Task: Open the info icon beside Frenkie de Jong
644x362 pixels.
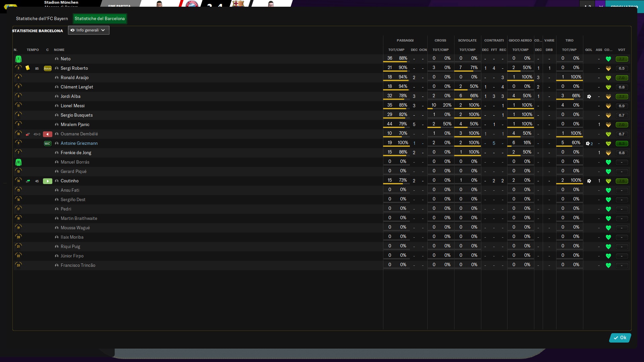Action: 57,153
